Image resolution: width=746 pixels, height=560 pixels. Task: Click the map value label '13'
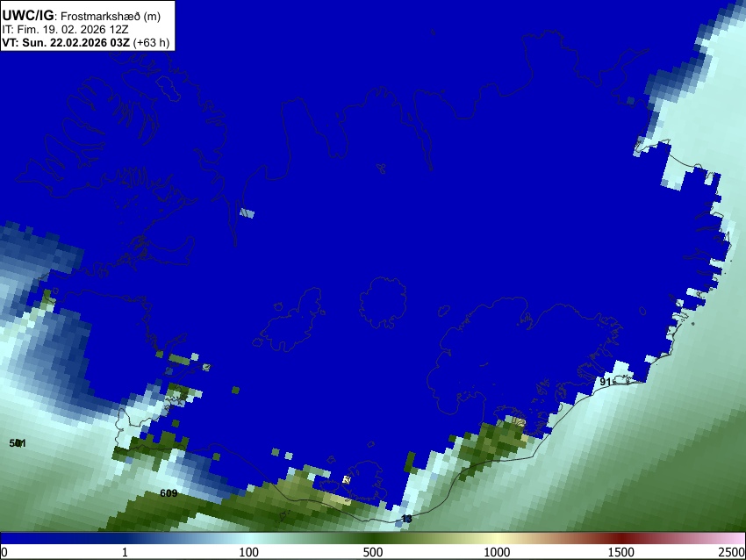click(406, 519)
